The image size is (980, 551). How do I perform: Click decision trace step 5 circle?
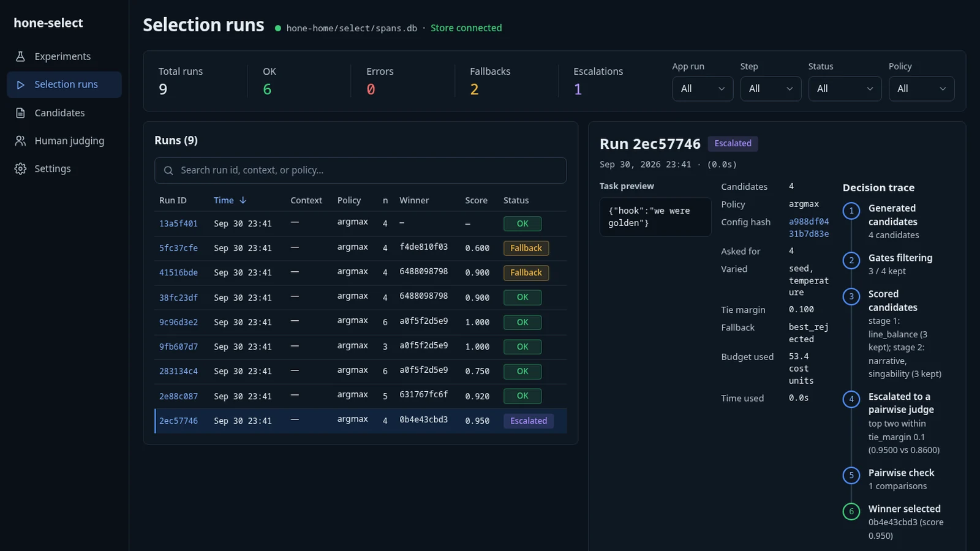pyautogui.click(x=851, y=476)
